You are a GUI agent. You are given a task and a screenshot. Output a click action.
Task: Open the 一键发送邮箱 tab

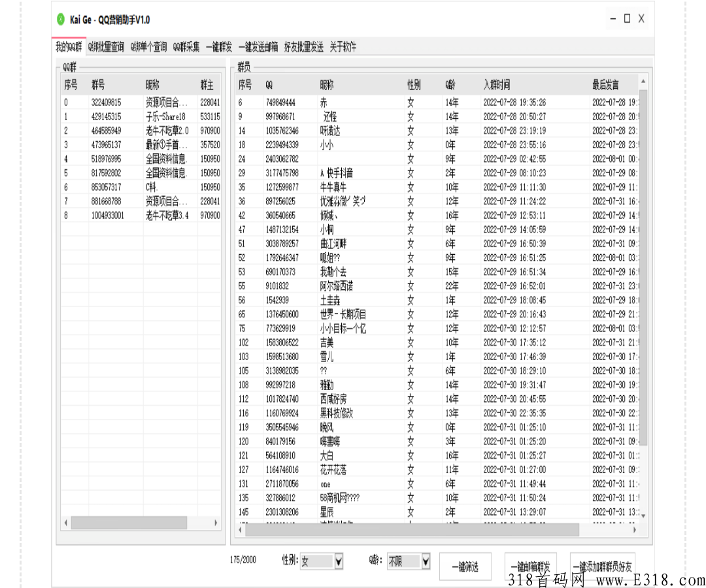[x=258, y=47]
